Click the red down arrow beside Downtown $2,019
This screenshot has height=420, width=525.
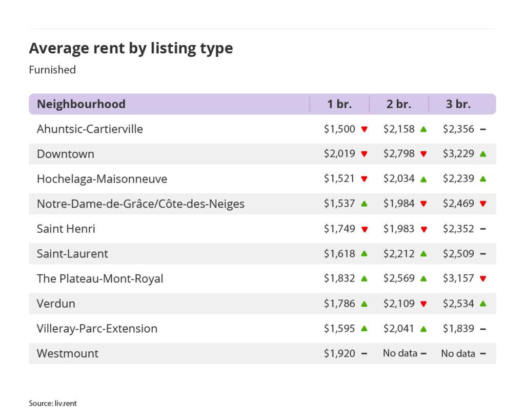point(364,154)
